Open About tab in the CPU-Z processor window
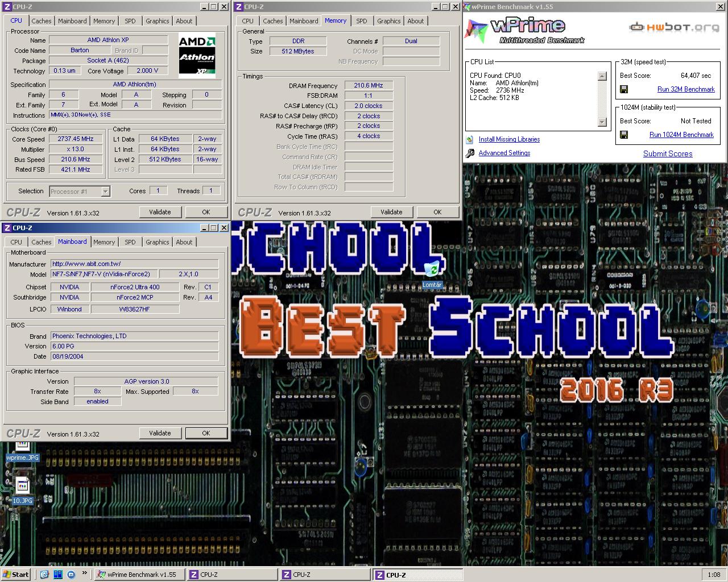This screenshot has height=582, width=728. pos(184,21)
